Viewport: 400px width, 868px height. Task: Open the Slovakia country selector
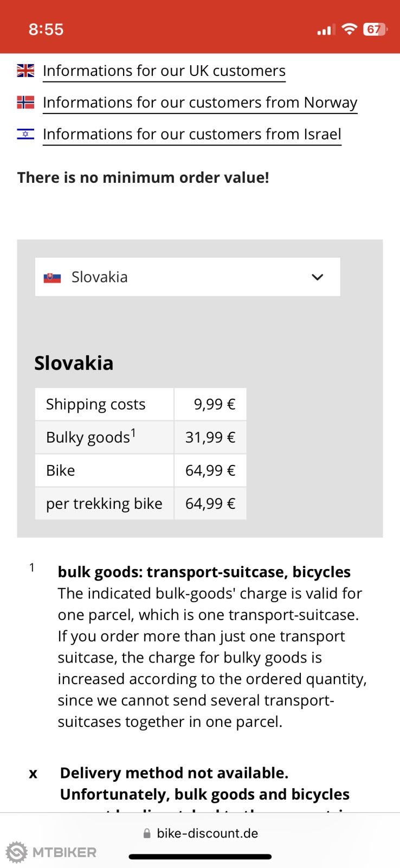click(x=188, y=277)
